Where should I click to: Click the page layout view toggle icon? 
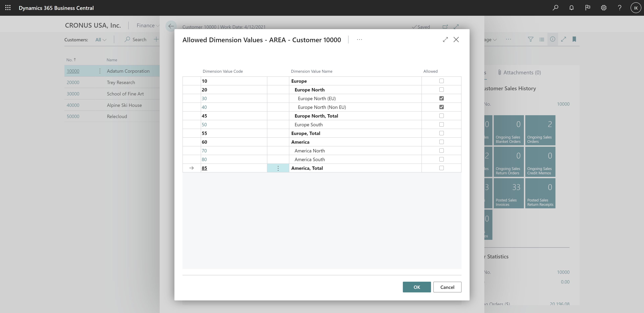[542, 39]
